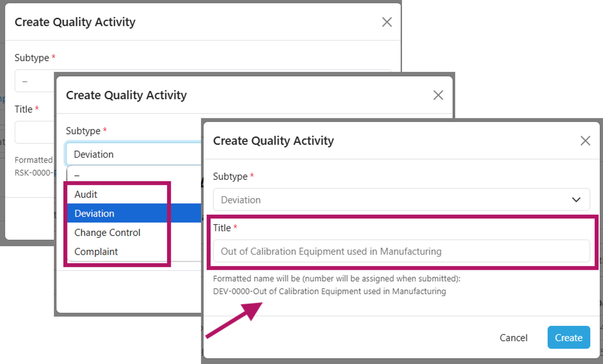
Task: Click the placeholder text about Calibration Equipment
Action: click(331, 251)
